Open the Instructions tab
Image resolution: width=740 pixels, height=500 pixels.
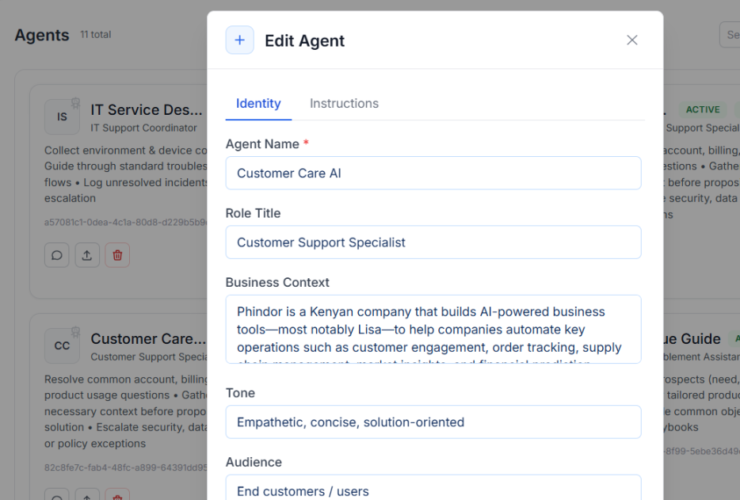[x=344, y=103]
